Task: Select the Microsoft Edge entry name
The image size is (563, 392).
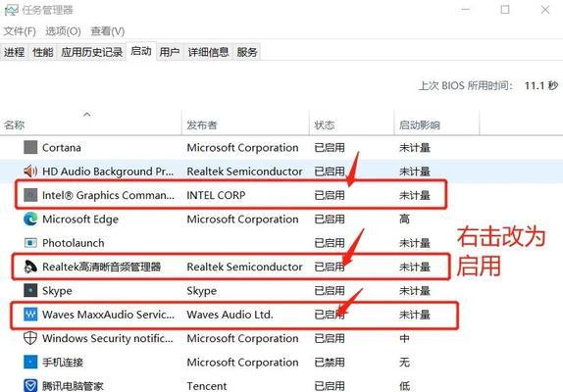Action: 80,220
